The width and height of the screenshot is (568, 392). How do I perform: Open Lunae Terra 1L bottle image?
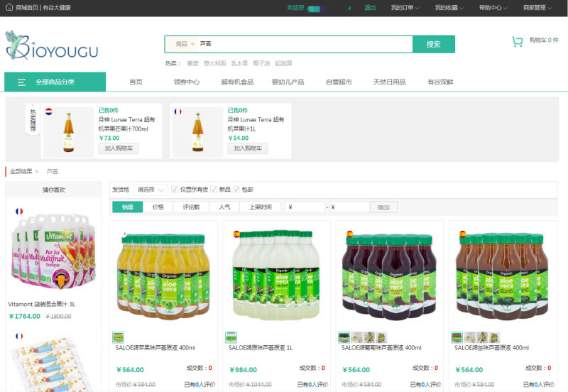198,132
